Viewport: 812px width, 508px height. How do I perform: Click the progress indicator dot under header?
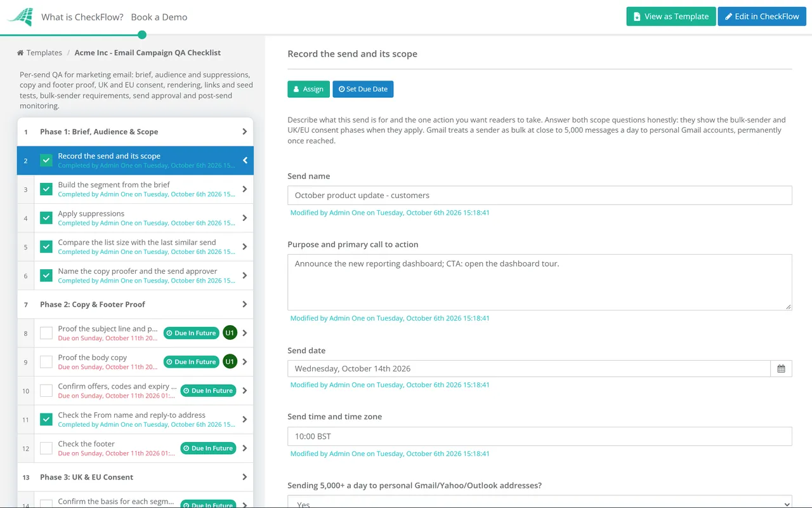142,34
